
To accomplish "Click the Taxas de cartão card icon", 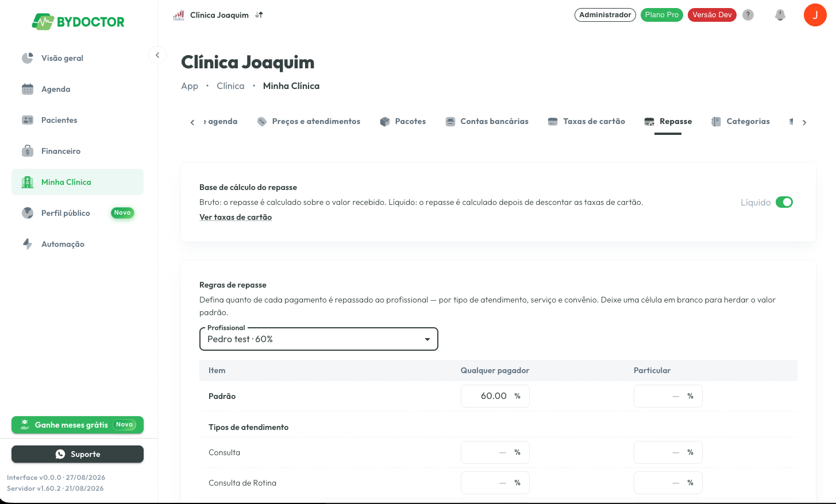I will click(x=553, y=122).
